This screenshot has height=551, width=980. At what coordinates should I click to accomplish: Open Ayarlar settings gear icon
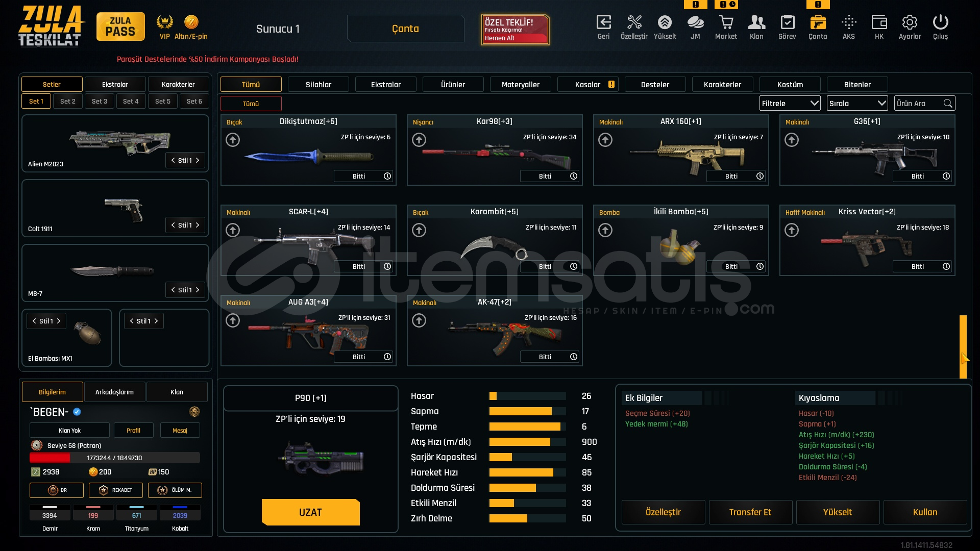(x=910, y=22)
